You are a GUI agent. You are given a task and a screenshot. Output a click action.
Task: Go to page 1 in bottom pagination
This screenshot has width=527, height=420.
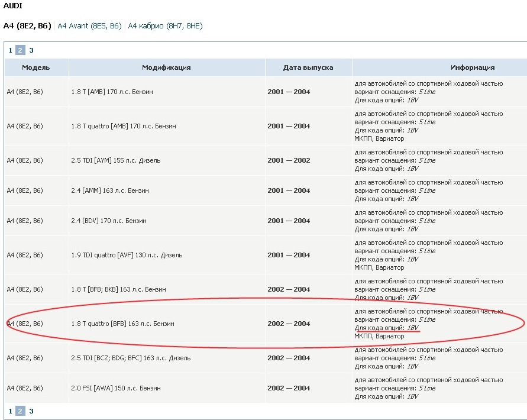(11, 411)
